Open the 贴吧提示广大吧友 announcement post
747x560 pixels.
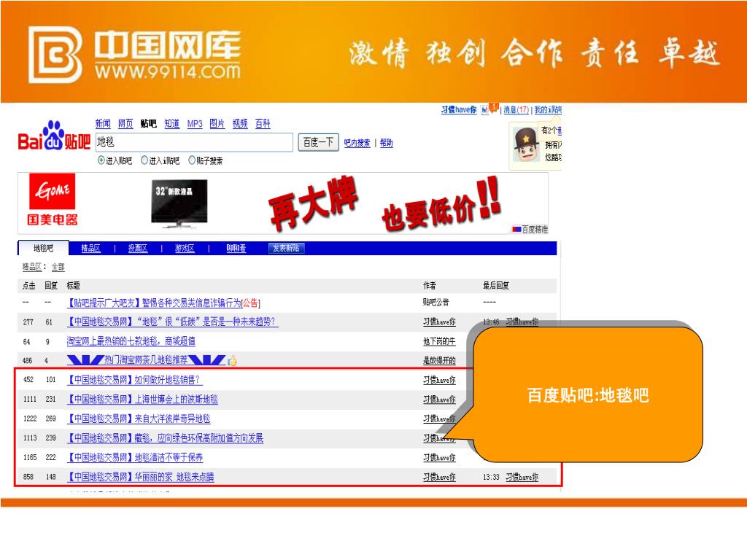click(x=163, y=303)
